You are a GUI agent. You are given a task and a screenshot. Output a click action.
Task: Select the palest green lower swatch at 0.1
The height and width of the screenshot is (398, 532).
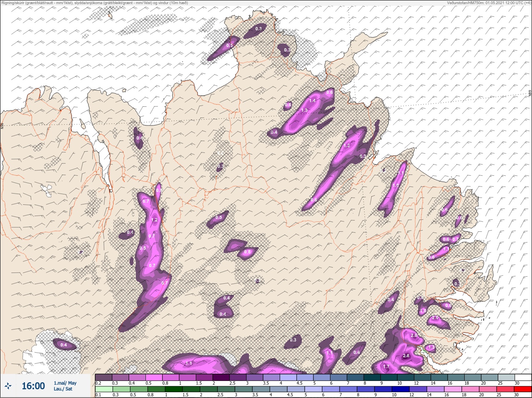pyautogui.click(x=103, y=389)
